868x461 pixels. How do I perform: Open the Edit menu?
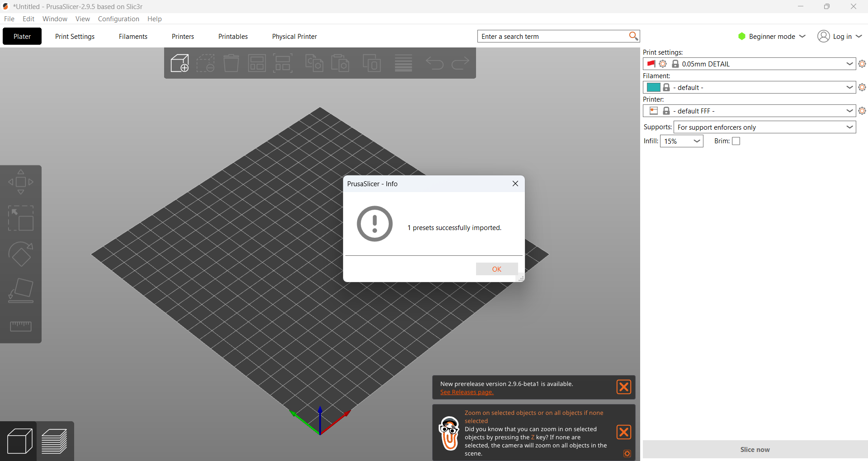tap(28, 19)
